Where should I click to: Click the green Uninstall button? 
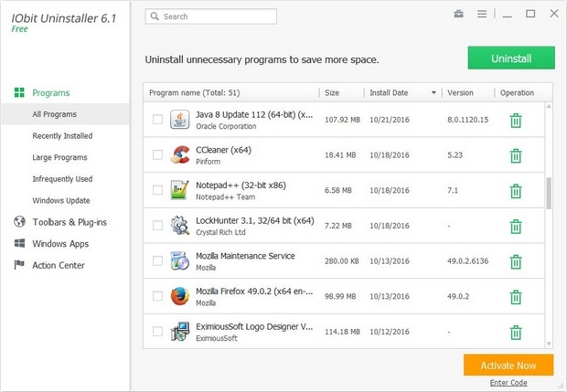pyautogui.click(x=511, y=58)
